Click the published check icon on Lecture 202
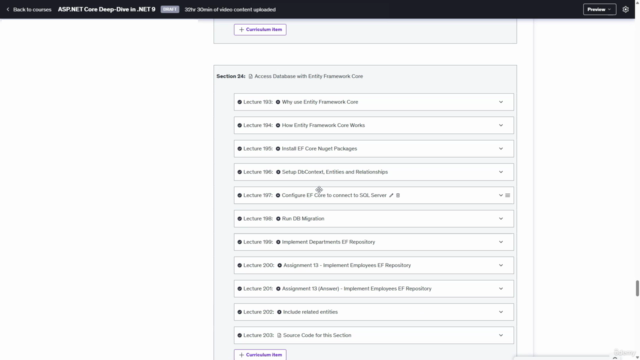The width and height of the screenshot is (640, 360). click(x=240, y=312)
